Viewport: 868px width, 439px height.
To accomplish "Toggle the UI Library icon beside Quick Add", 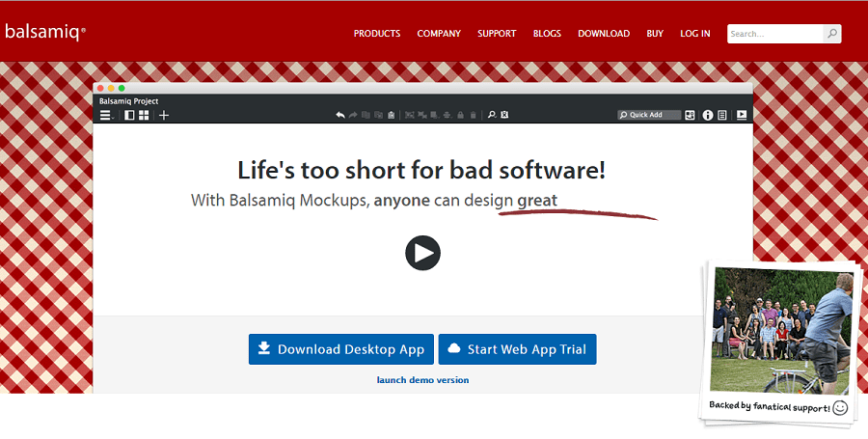I will pyautogui.click(x=690, y=115).
